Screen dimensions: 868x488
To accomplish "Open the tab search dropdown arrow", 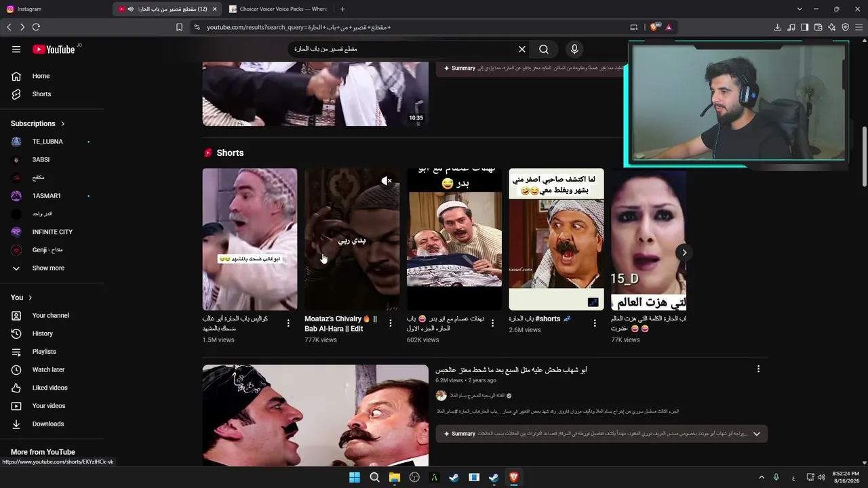I will 800,9.
